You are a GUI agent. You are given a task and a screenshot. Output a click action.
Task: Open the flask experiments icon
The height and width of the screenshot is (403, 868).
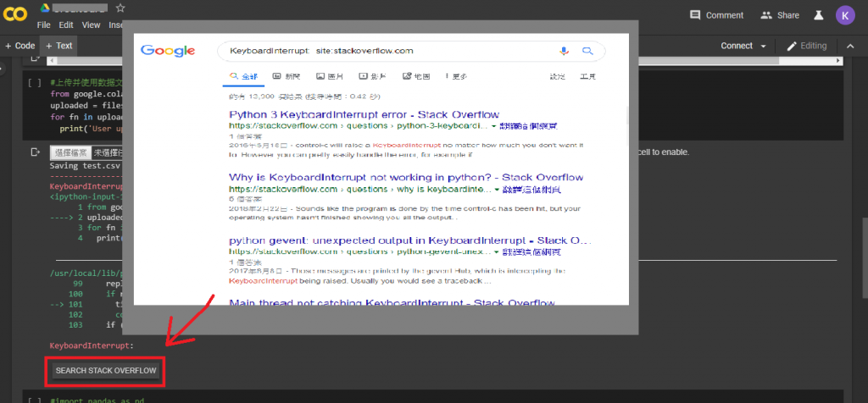[x=819, y=15]
